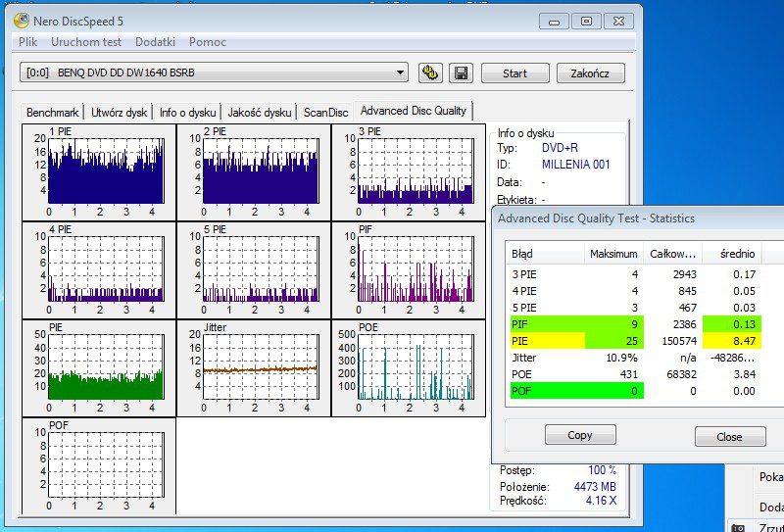Select the Advanced Disc Quality tab
This screenshot has width=784, height=532.
pos(413,111)
